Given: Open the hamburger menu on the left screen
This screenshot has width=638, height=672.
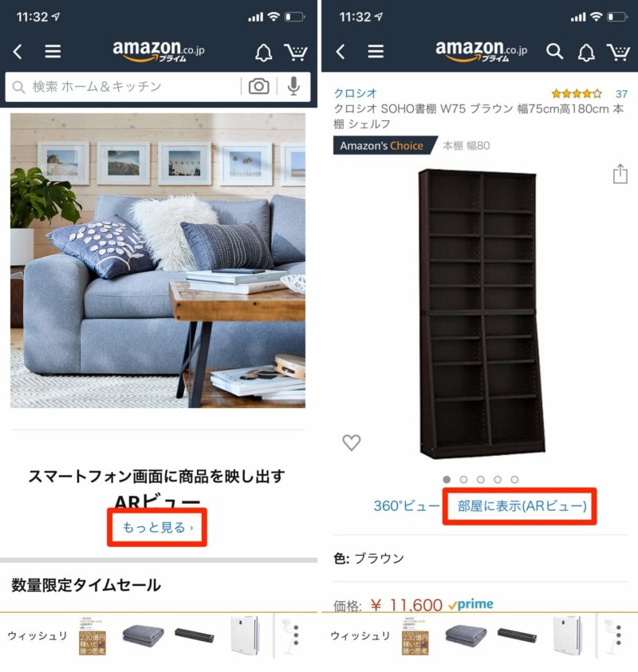Looking at the screenshot, I should tap(53, 52).
